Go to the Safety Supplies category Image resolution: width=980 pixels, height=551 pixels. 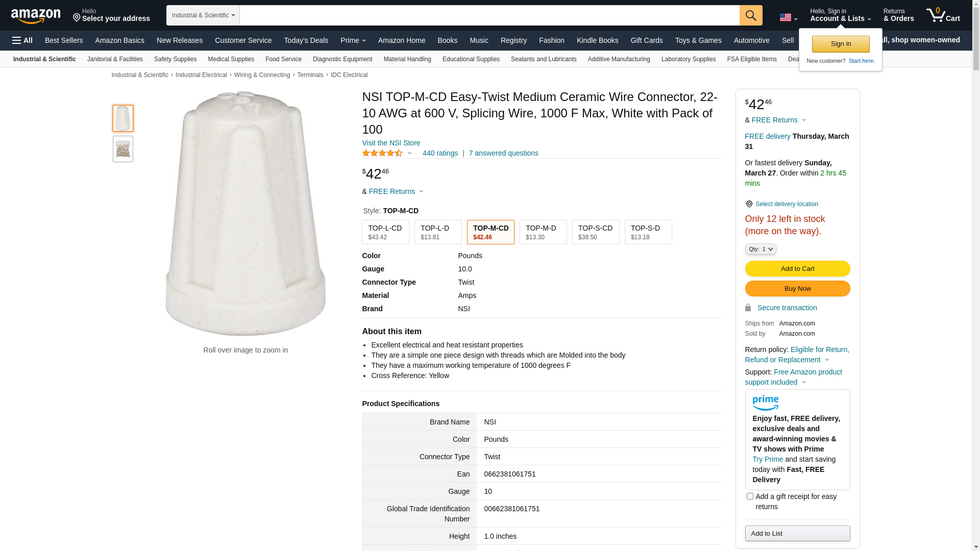[x=175, y=59]
